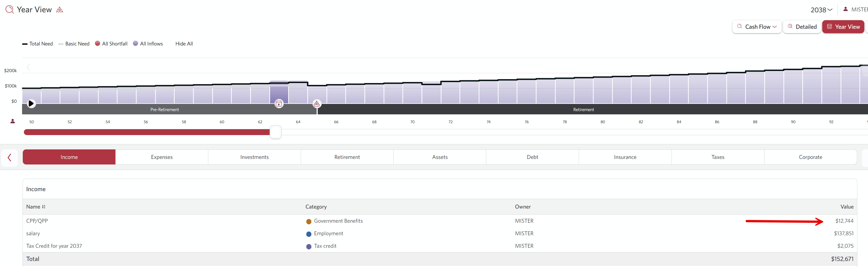Switch to the Expenses tab
868x267 pixels.
162,157
